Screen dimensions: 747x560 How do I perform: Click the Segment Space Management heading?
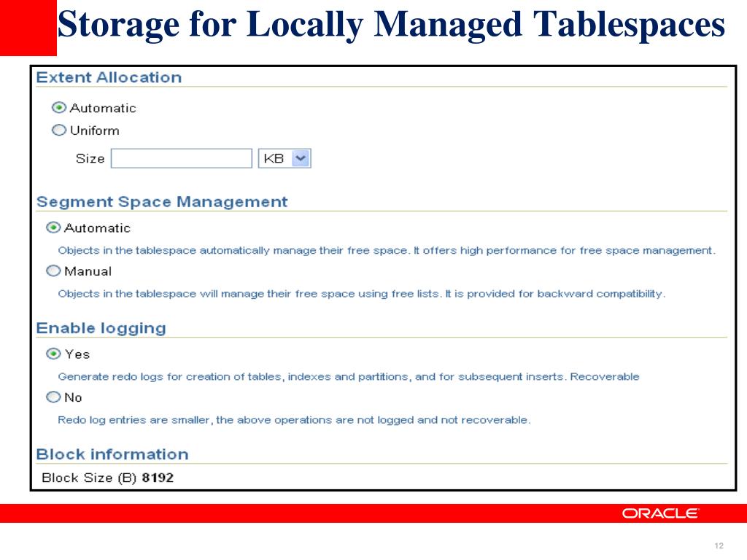[x=162, y=201]
